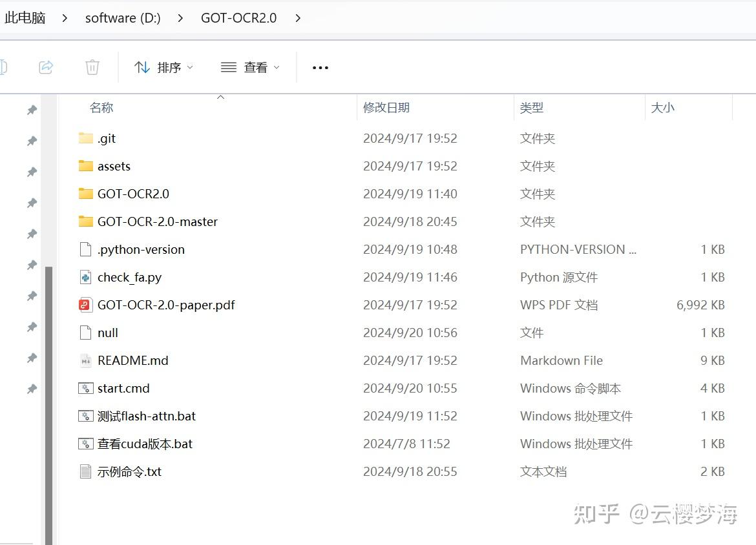Open the check_fa.py Python file
Viewport: 756px width, 545px height.
(129, 277)
